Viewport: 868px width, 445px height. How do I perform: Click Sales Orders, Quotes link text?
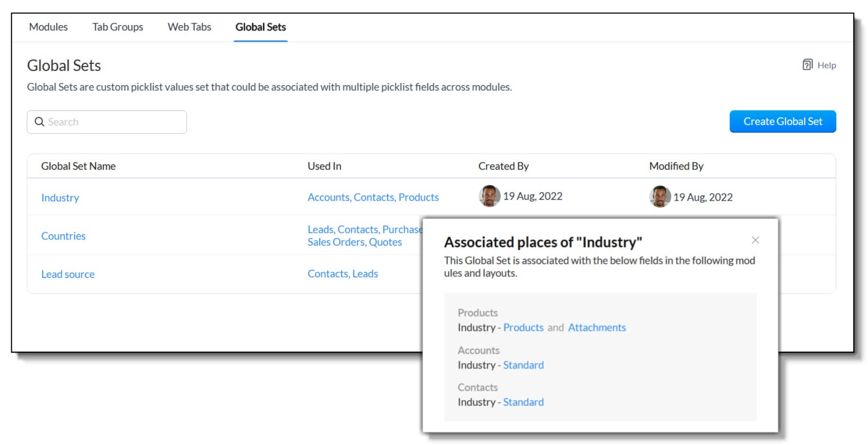354,242
